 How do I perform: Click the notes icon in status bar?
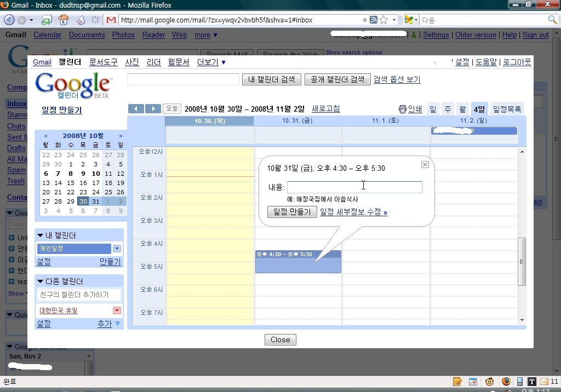(x=457, y=382)
